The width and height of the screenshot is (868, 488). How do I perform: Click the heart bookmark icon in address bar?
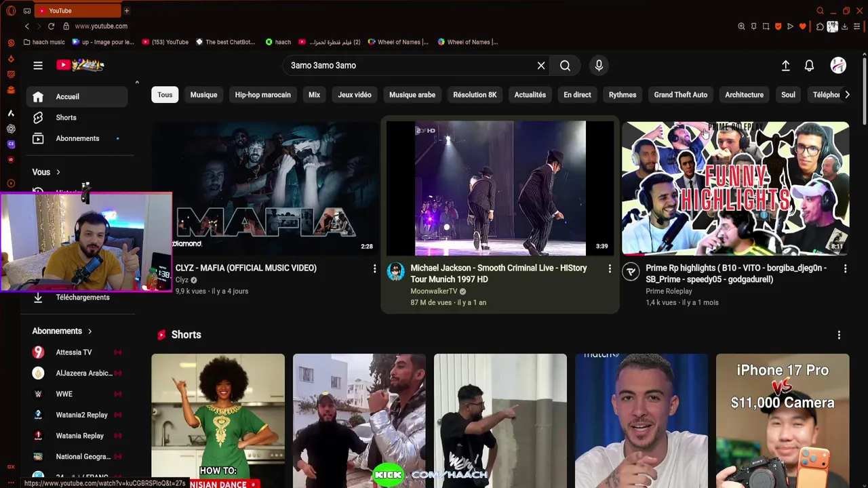[803, 26]
